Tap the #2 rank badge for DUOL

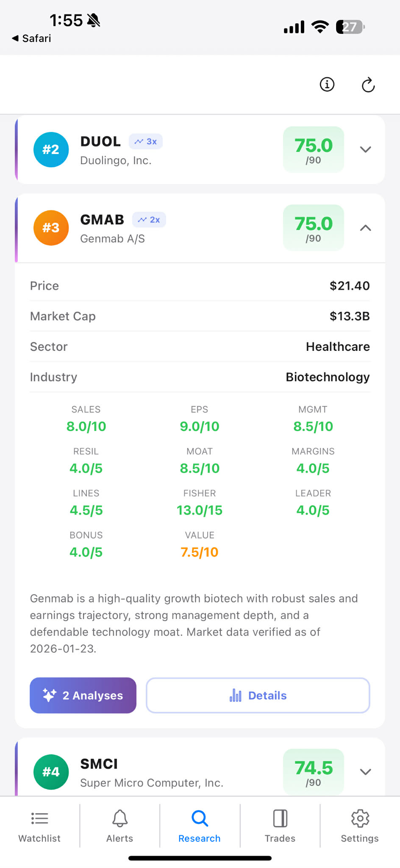51,149
